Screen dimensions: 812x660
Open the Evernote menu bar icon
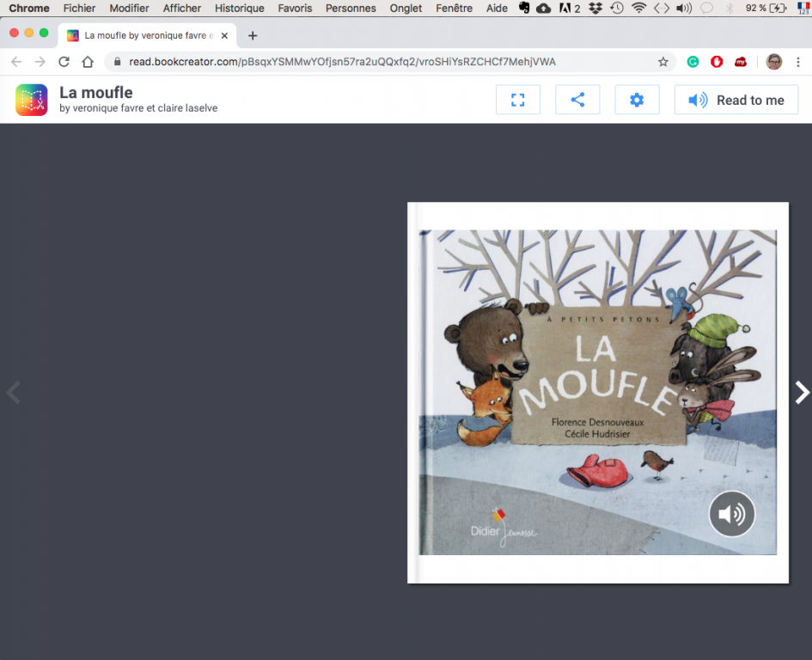524,8
